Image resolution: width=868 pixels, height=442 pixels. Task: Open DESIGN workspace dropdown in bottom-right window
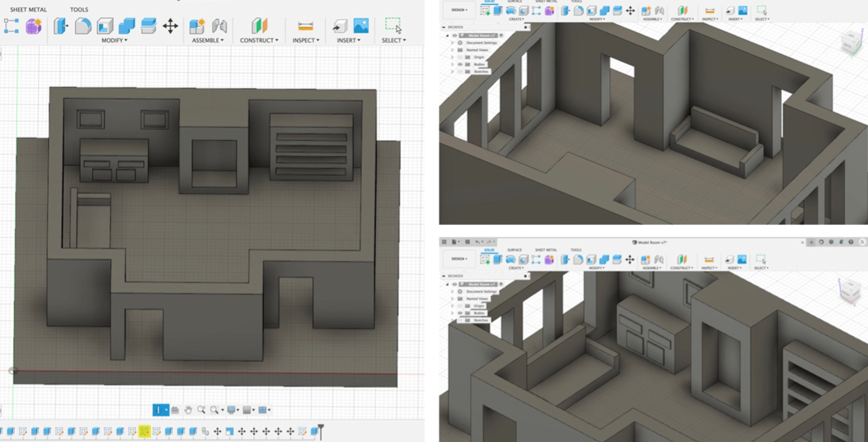460,258
